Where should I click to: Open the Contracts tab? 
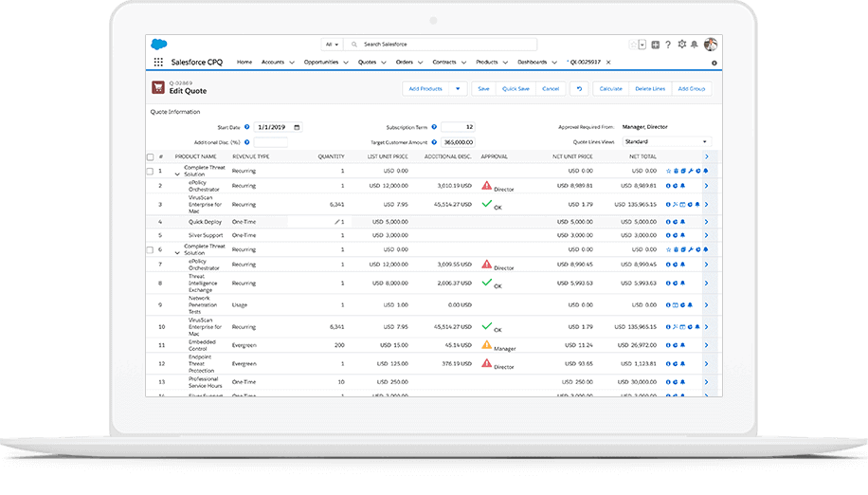point(444,62)
